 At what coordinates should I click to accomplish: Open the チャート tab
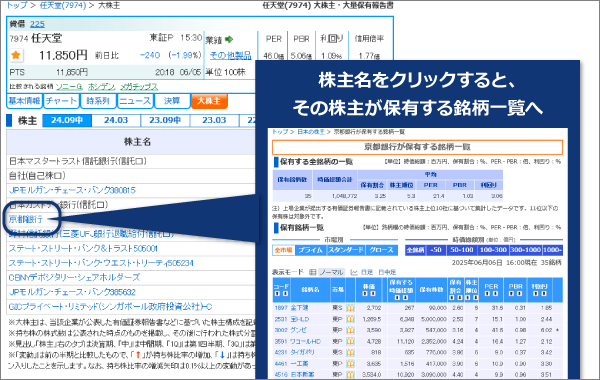(x=61, y=101)
